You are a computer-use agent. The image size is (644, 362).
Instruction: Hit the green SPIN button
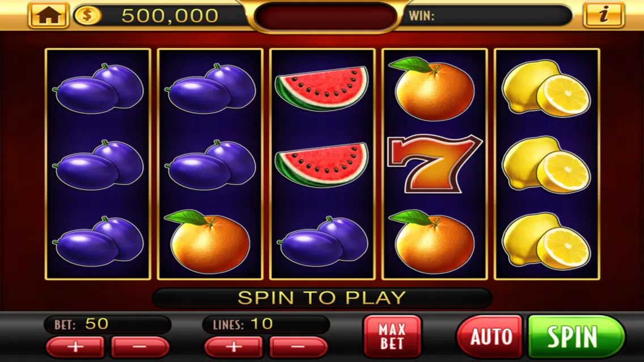[576, 336]
